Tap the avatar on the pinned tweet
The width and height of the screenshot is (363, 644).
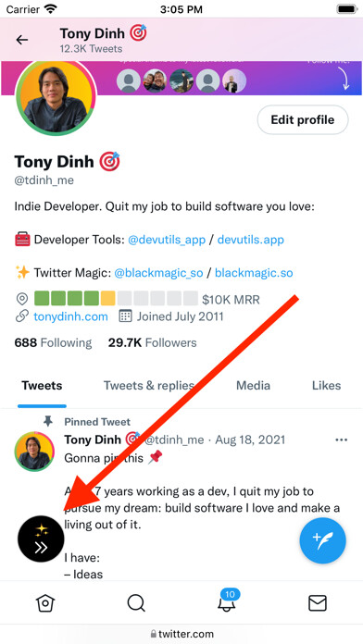tap(34, 452)
